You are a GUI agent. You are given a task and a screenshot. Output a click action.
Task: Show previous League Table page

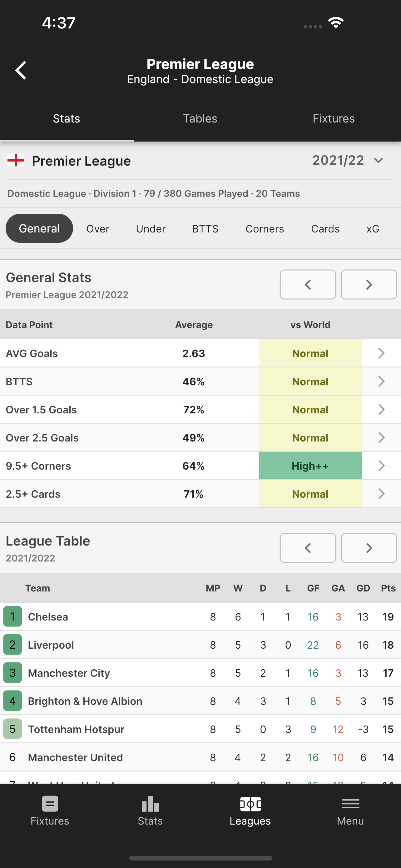307,548
